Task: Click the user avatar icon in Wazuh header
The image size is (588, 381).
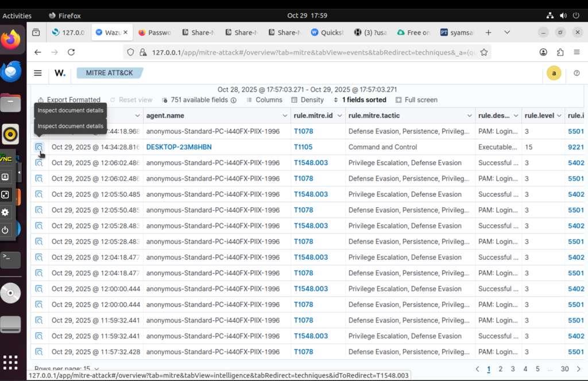Action: 554,73
